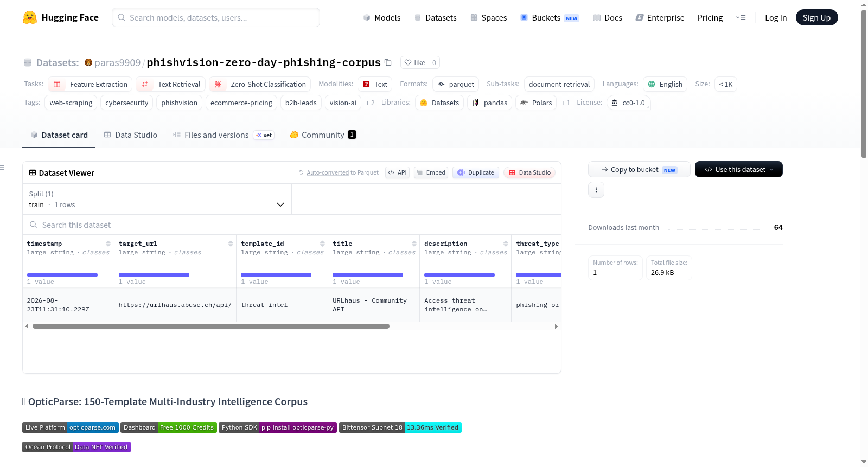Open the Spaces menu item
This screenshot has width=868, height=467.
pyautogui.click(x=489, y=17)
